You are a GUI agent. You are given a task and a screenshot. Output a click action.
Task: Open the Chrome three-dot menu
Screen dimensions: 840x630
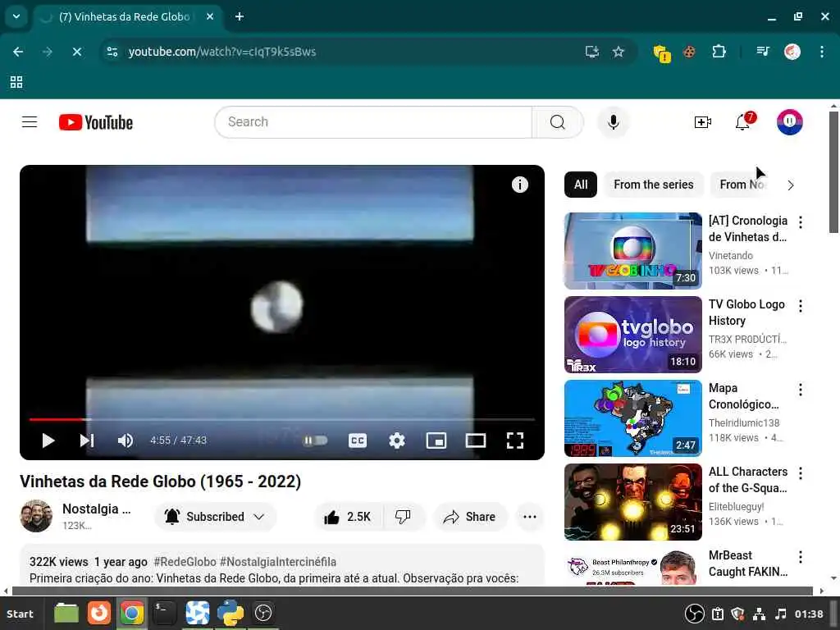coord(822,52)
